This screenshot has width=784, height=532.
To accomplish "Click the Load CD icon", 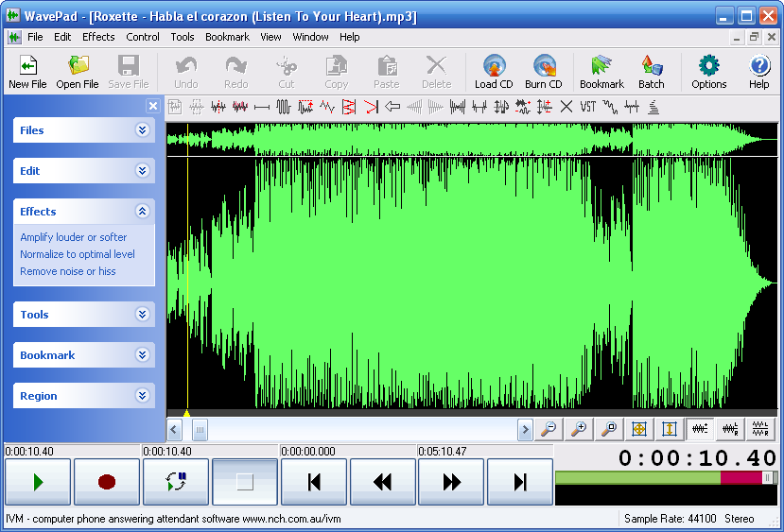I will 494,72.
